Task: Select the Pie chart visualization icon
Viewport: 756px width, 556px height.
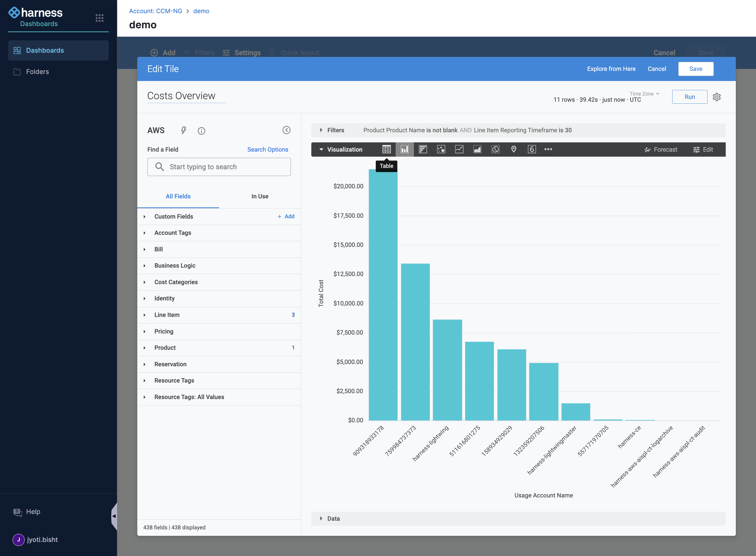Action: click(x=495, y=149)
